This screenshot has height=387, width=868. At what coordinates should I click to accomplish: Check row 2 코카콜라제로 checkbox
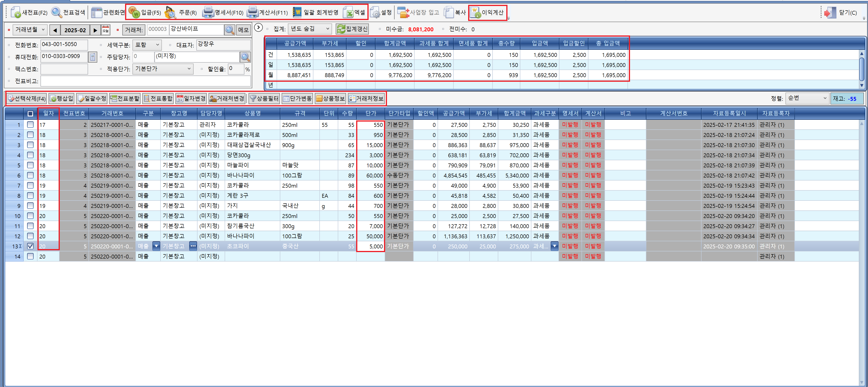coord(30,135)
